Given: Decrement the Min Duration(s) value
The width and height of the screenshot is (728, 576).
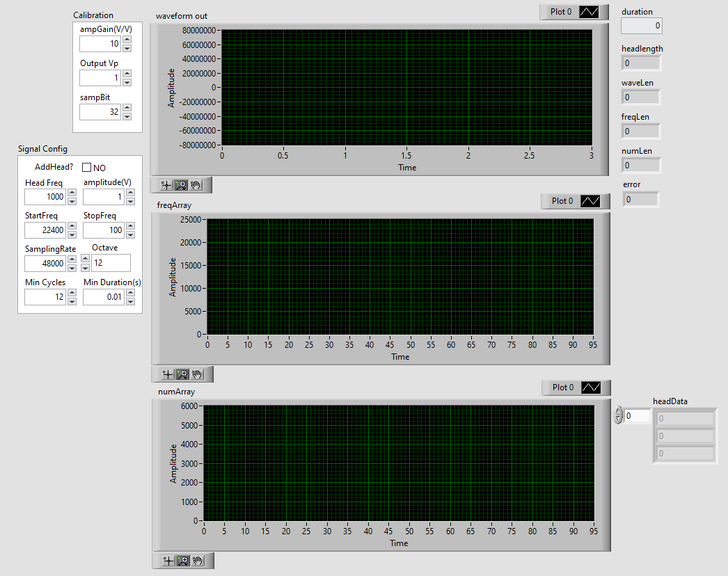Looking at the screenshot, I should 130,301.
